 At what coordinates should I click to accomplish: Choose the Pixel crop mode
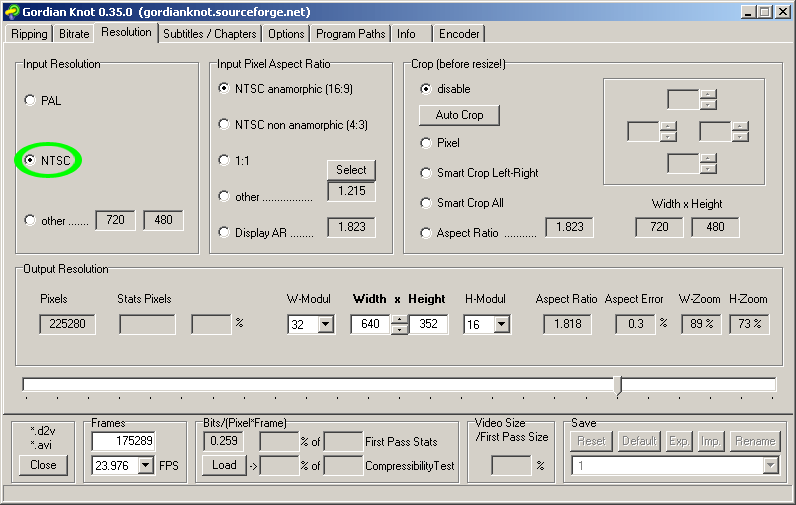click(x=426, y=143)
